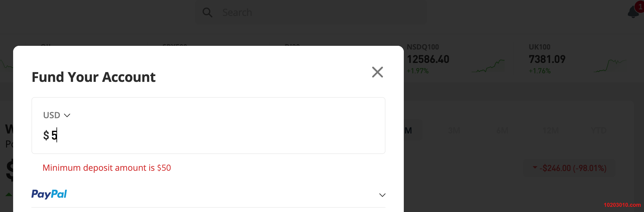This screenshot has width=644, height=212.
Task: Click the -$246.00 (-98.01%) loss badge
Action: tap(570, 168)
